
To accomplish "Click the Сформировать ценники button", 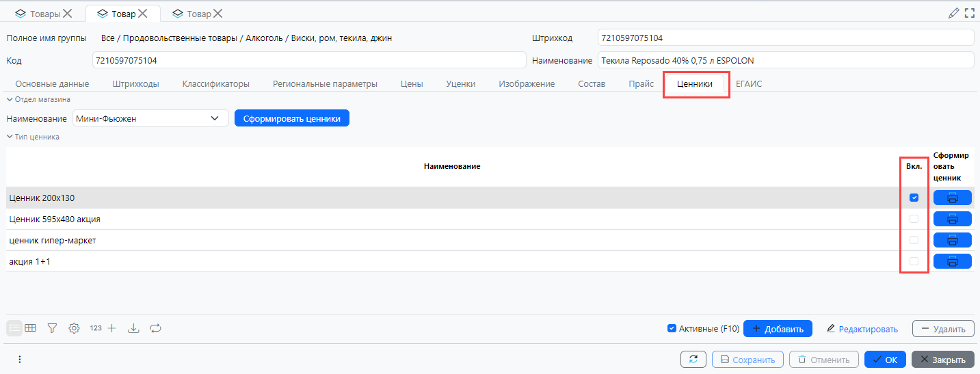I will [x=292, y=118].
